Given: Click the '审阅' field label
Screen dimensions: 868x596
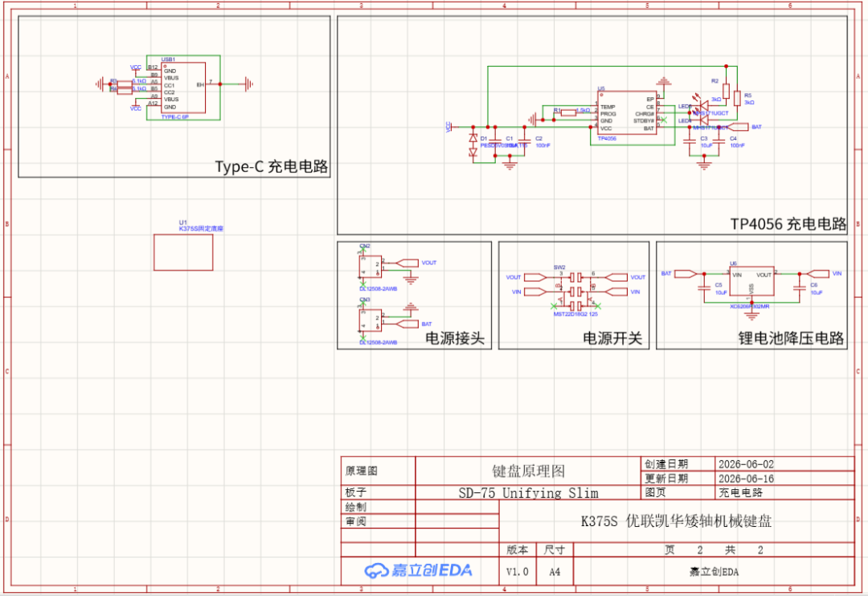Looking at the screenshot, I should pyautogui.click(x=356, y=521).
